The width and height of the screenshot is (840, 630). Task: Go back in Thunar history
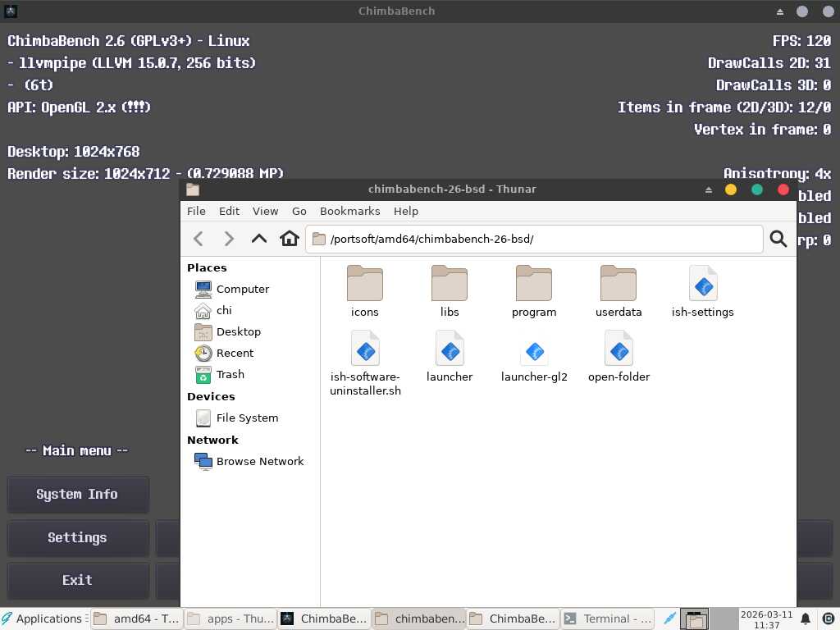199,239
